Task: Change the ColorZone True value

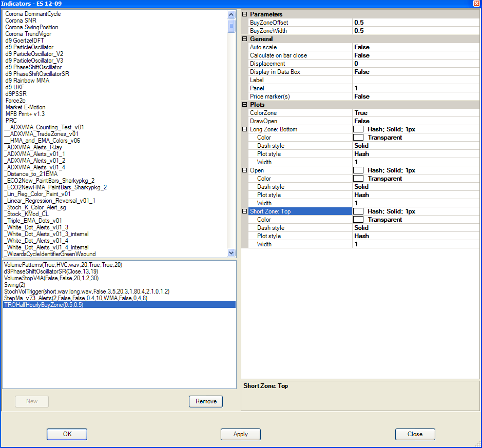Action: coord(416,113)
